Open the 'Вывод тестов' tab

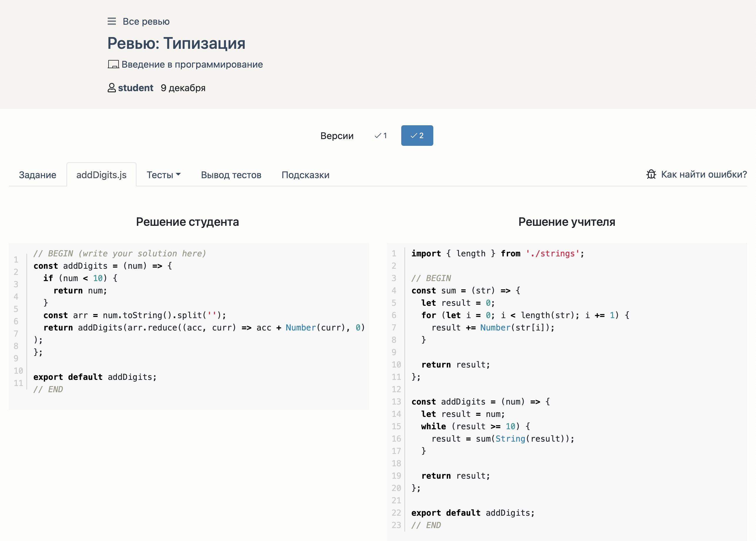pyautogui.click(x=231, y=175)
